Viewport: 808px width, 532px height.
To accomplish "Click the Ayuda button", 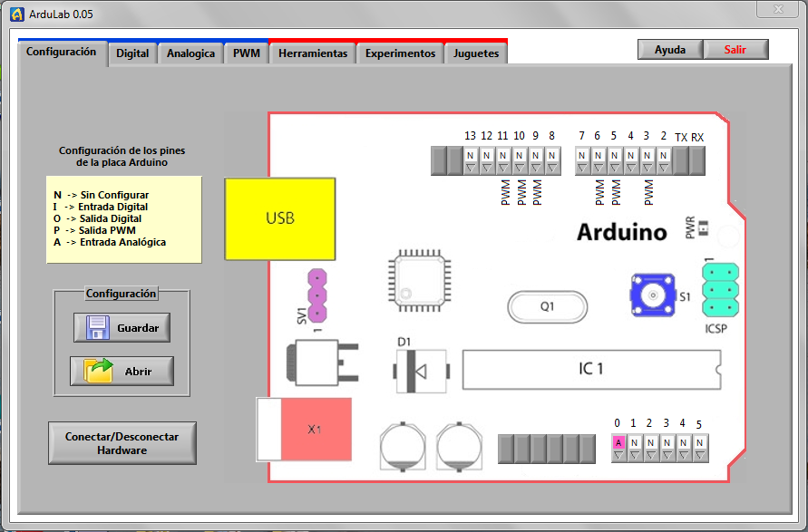I will (x=669, y=49).
